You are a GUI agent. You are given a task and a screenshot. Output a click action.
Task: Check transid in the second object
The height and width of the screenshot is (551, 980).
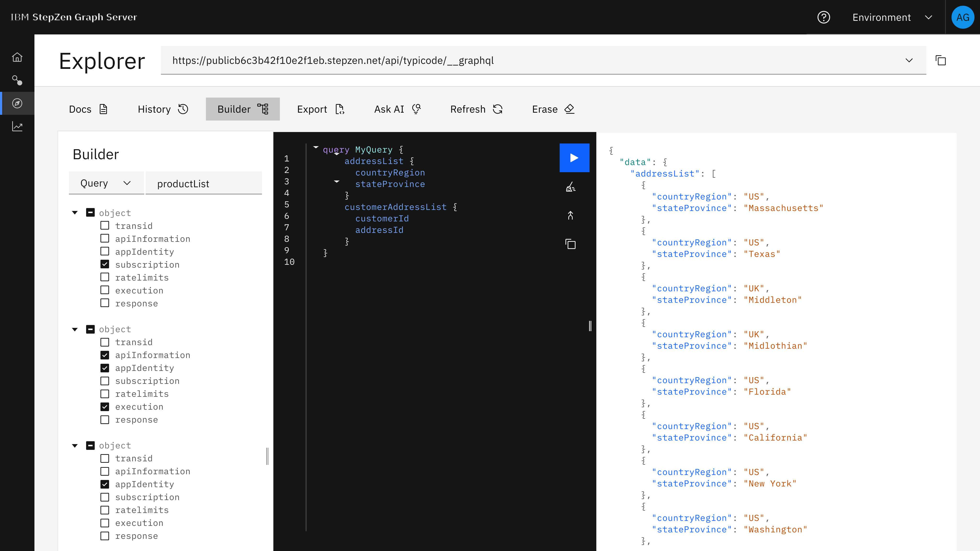(x=105, y=342)
